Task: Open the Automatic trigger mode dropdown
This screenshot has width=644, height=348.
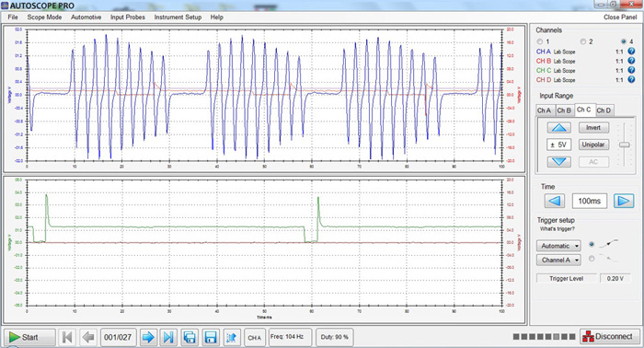Action: (x=558, y=246)
